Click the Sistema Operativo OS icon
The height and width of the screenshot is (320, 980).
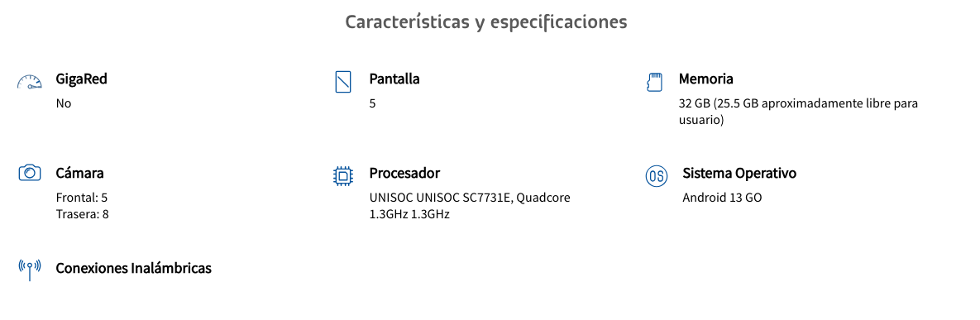[x=657, y=176]
